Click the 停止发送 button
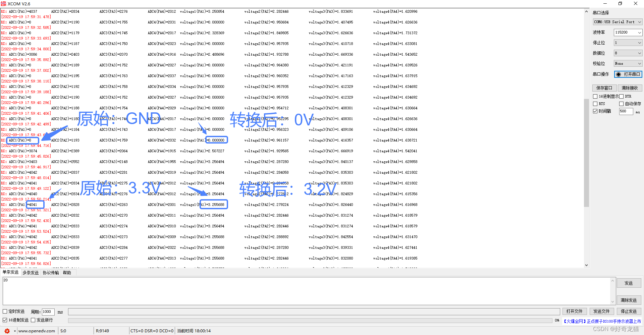The width and height of the screenshot is (644, 335). 629,312
